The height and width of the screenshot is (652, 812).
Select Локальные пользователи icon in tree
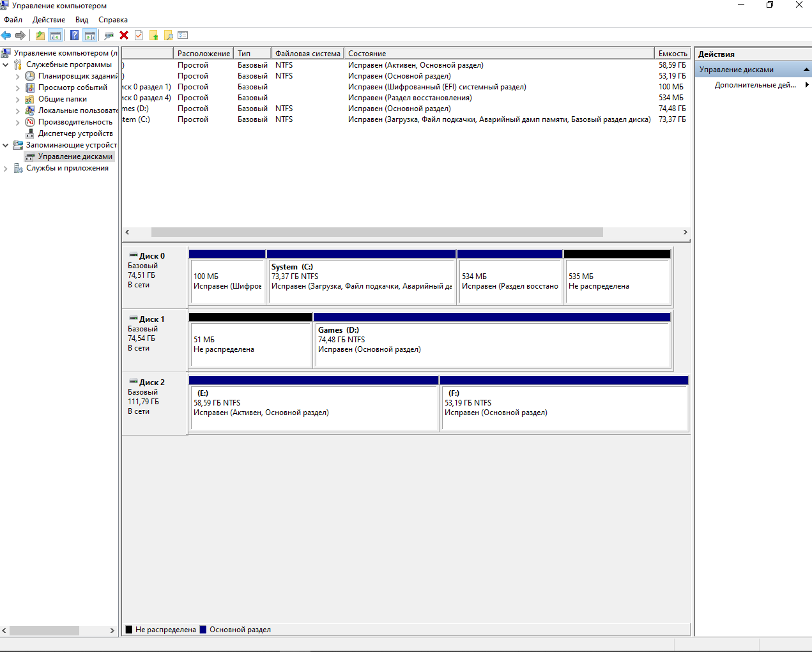click(30, 110)
